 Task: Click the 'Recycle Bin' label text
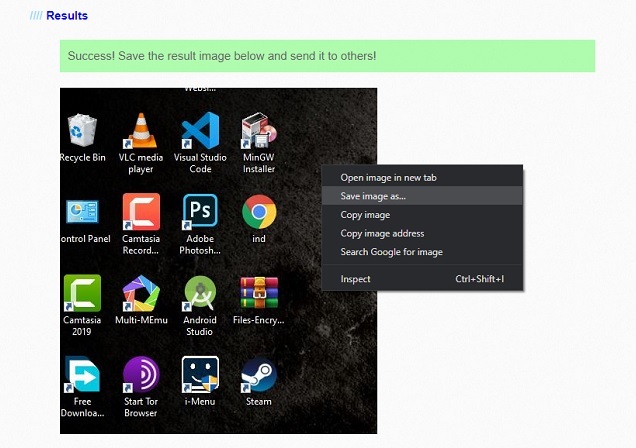click(x=83, y=158)
